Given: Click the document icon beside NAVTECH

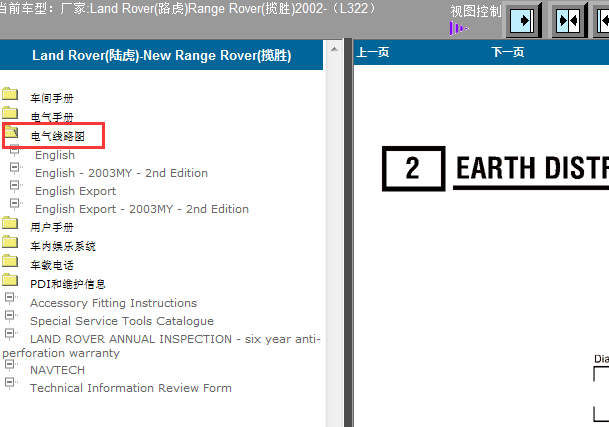Looking at the screenshot, I should tap(10, 368).
